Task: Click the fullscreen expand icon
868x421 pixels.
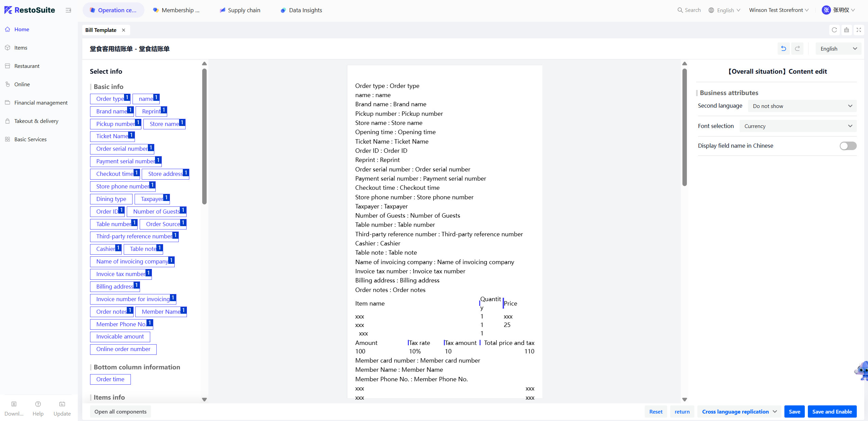Action: [858, 30]
